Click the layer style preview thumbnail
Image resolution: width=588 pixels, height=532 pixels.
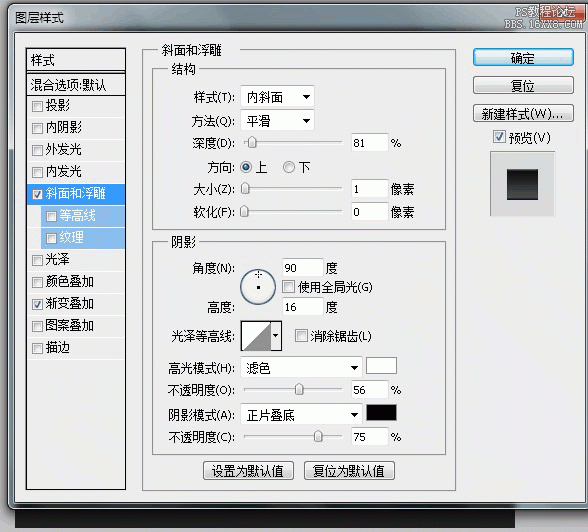coord(522,184)
